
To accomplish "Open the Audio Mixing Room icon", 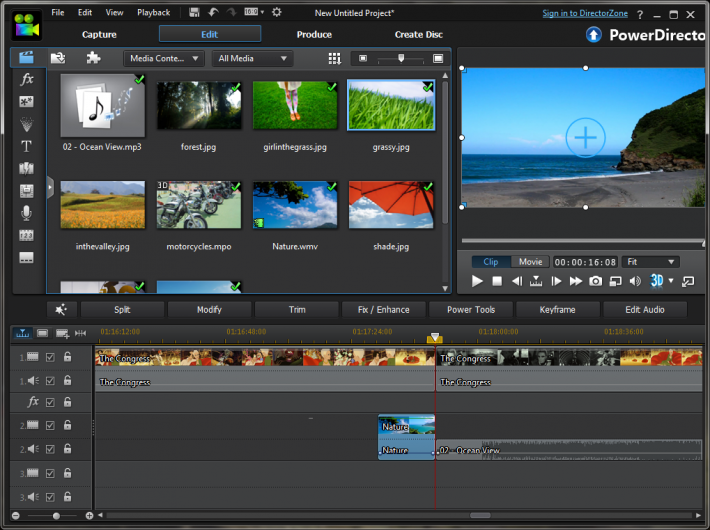I will click(26, 191).
